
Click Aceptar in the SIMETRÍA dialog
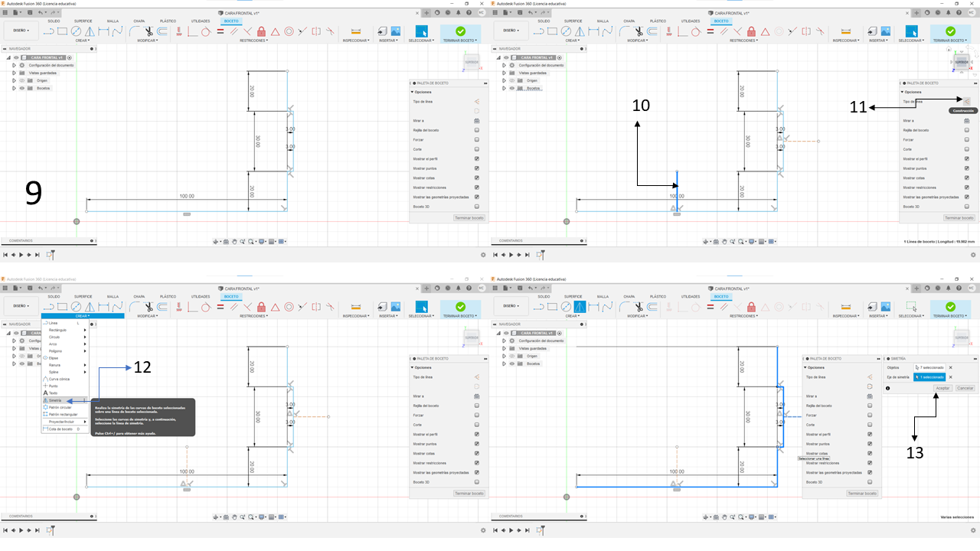pos(943,389)
